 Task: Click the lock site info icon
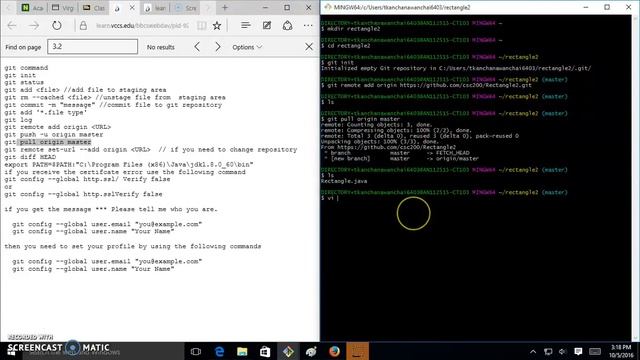(x=83, y=26)
